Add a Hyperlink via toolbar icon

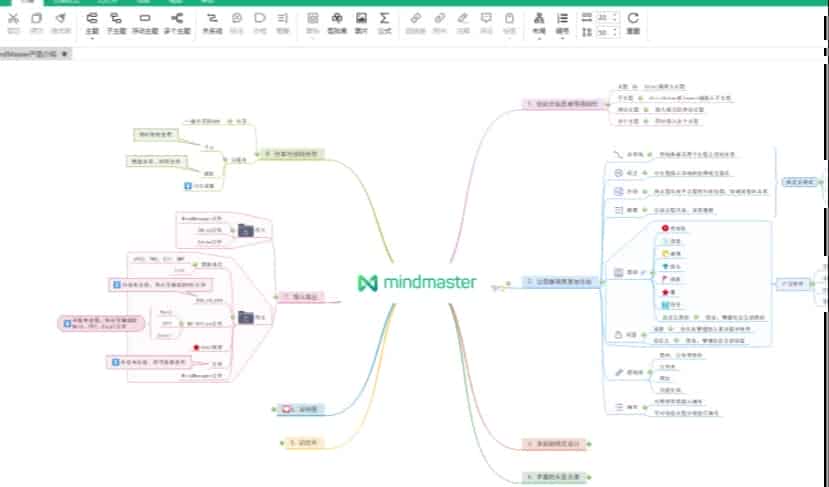[x=416, y=19]
